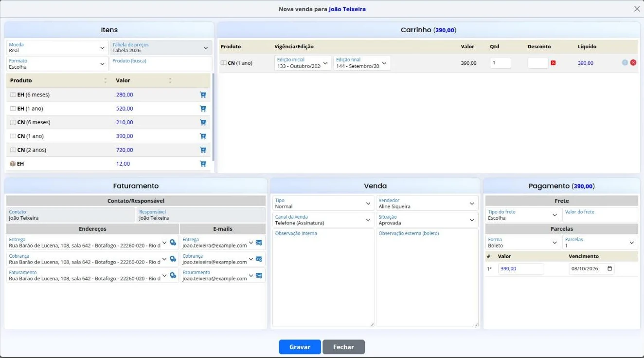Sort the Itens list by Valor column
The height and width of the screenshot is (358, 644).
pos(170,80)
